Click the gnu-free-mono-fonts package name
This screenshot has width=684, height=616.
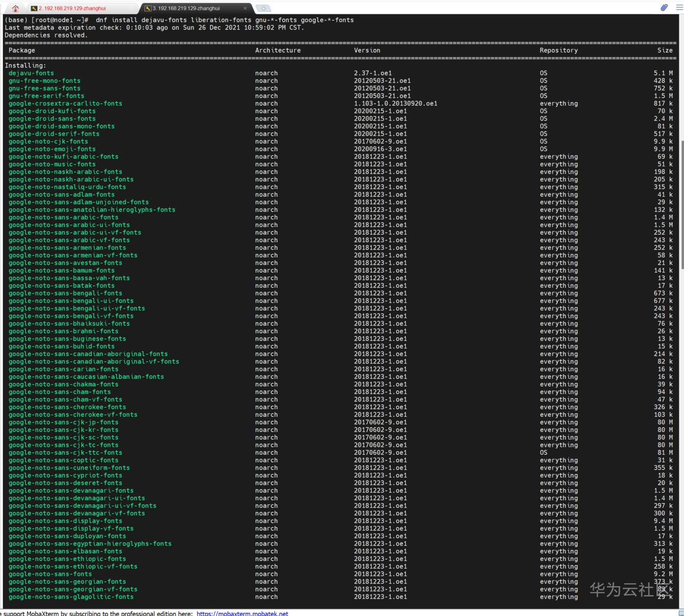pos(45,81)
